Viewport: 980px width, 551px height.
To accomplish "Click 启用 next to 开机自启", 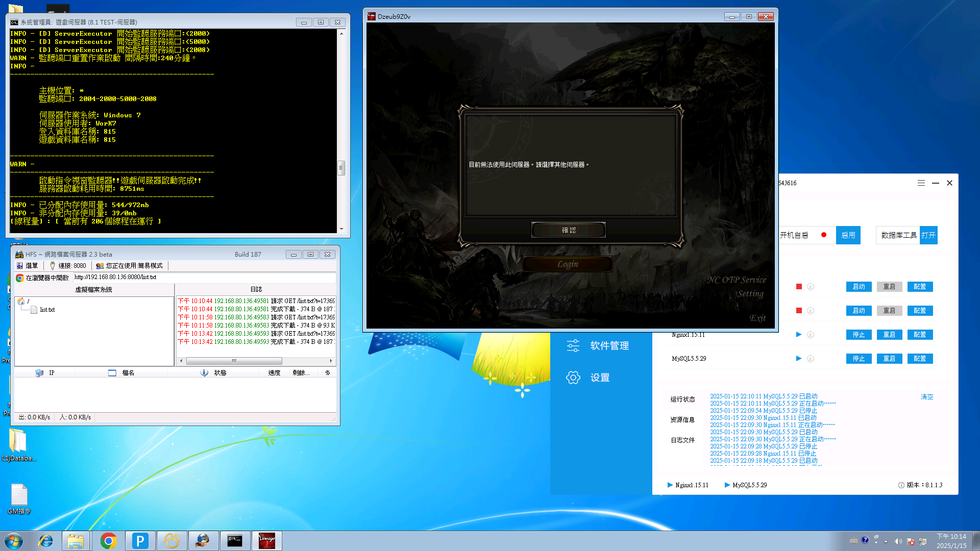I will [x=848, y=235].
